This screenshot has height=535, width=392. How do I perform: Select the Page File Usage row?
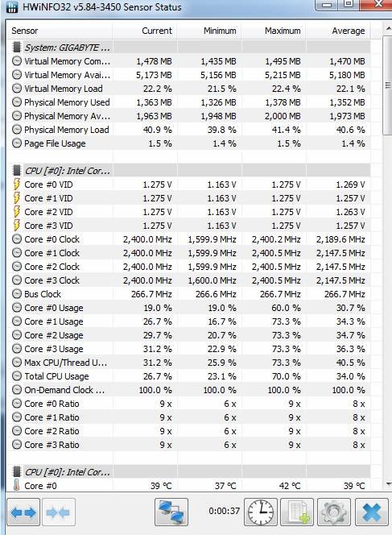188,143
